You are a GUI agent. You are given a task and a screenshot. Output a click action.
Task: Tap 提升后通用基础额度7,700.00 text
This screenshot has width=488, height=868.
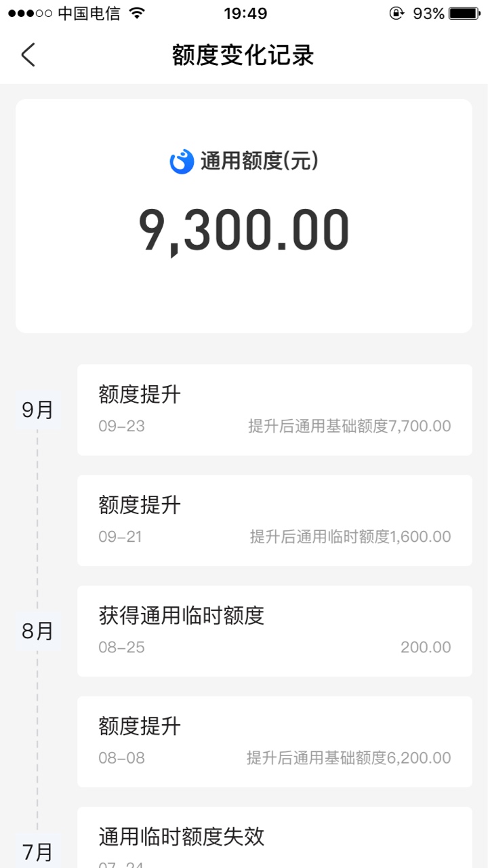[x=349, y=427]
